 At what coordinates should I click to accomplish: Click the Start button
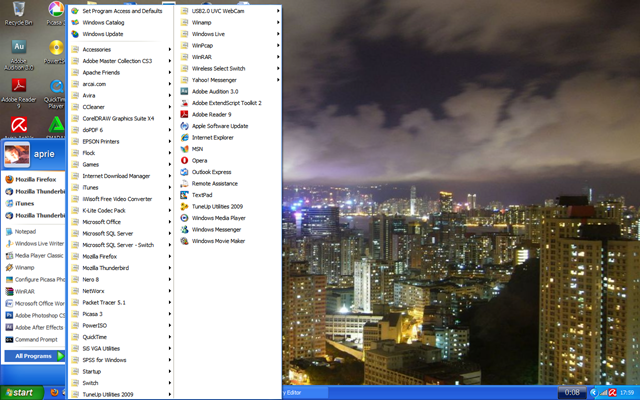(21, 393)
